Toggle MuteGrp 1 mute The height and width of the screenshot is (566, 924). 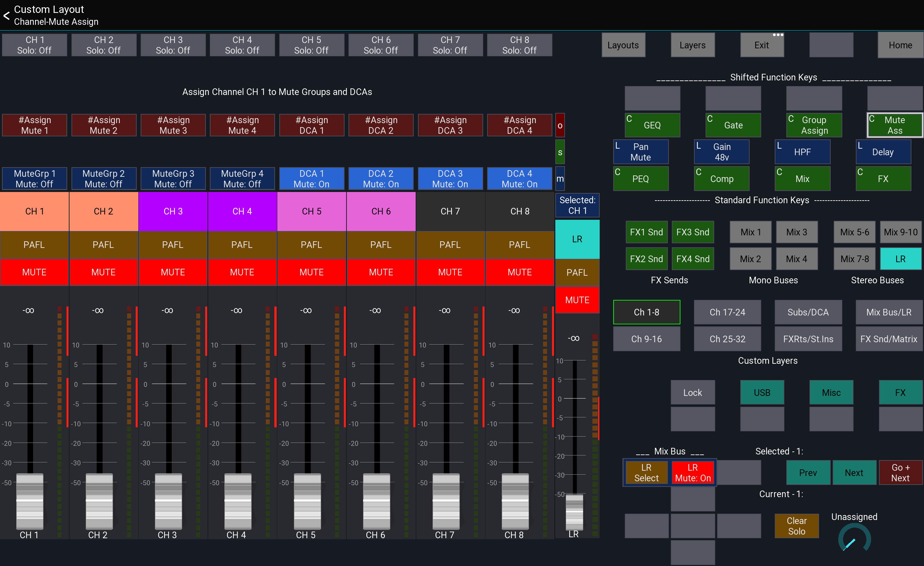coord(34,178)
